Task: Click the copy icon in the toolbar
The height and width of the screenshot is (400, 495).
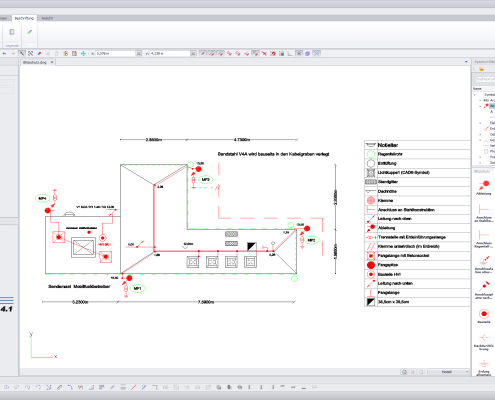Action: pos(57,53)
